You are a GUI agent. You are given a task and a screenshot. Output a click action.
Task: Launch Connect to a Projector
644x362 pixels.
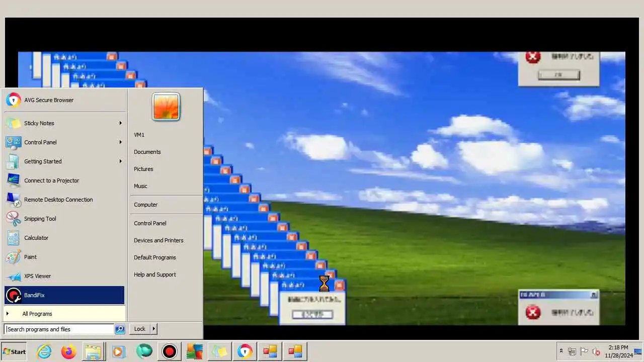(64, 180)
